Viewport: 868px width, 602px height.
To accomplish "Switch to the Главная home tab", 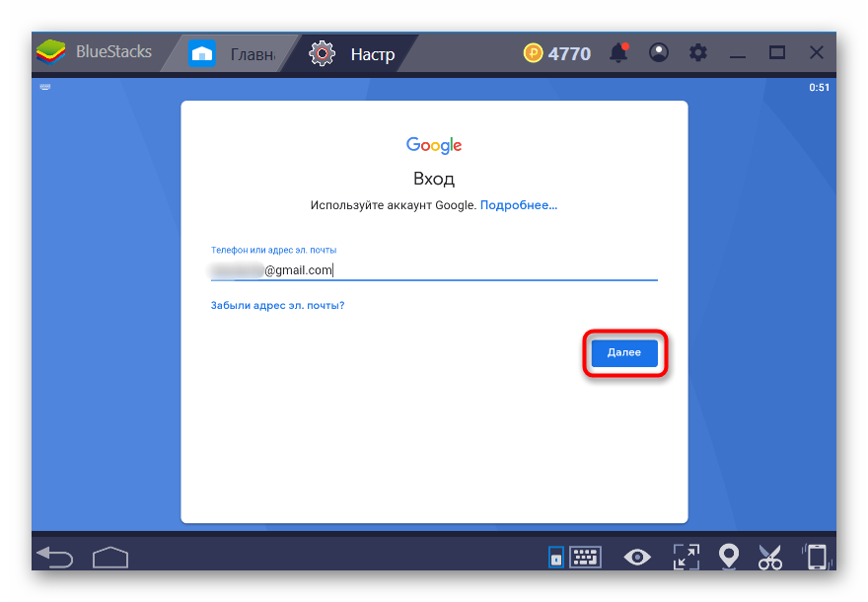I will click(x=232, y=53).
